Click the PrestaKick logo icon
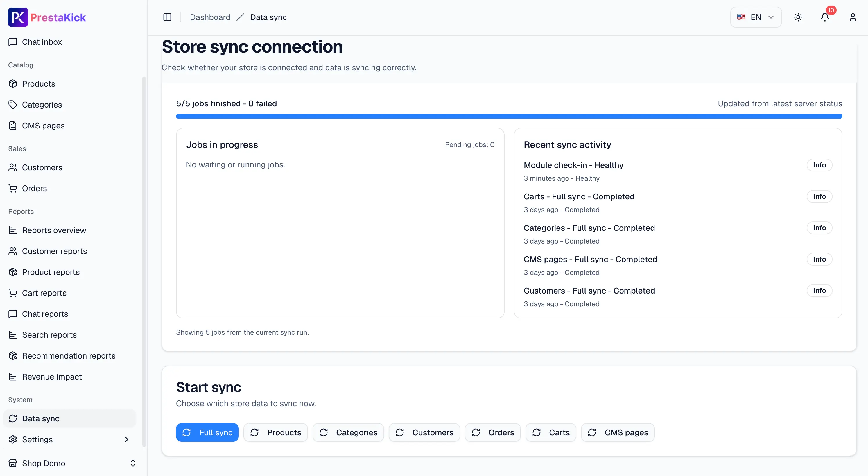868x476 pixels. (x=18, y=17)
